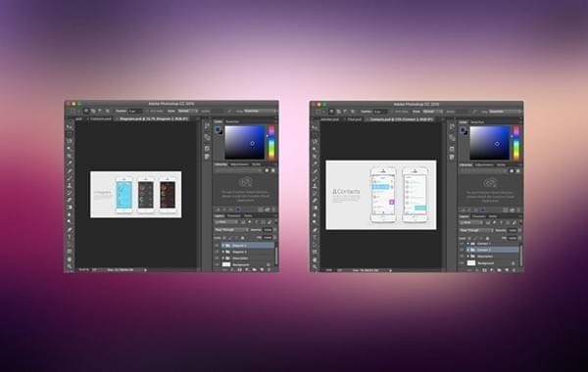This screenshot has height=372, width=588.
Task: Select the Zoom tool in the Diagram window
Action: point(70,266)
